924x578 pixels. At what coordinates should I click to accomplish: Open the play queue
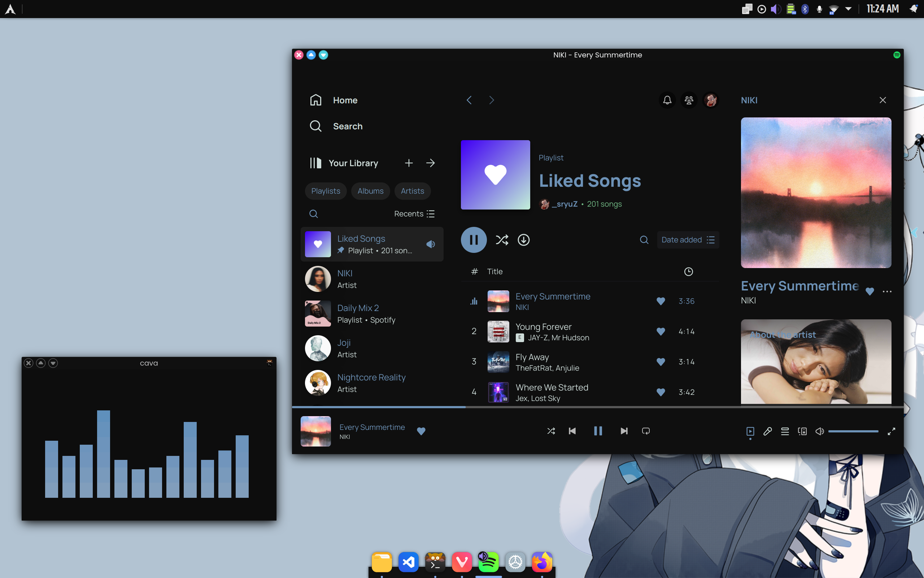point(785,432)
